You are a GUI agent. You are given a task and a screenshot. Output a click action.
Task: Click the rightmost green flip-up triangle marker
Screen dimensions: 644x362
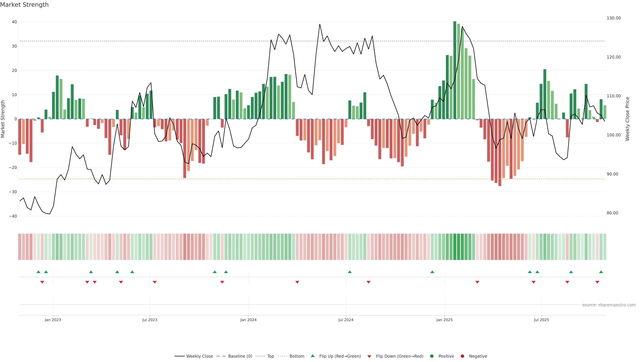(601, 272)
